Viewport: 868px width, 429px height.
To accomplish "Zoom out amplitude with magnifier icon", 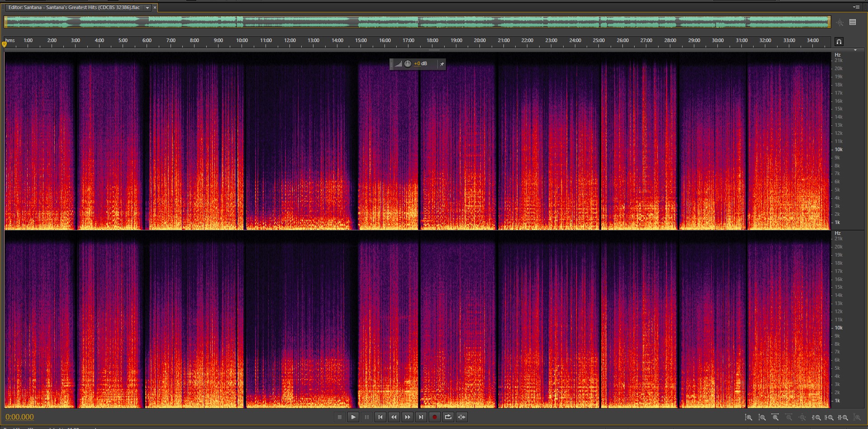I will [762, 418].
